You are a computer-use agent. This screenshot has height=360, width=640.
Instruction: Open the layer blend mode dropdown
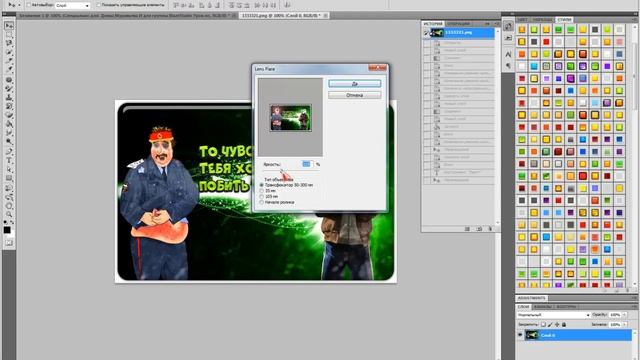click(553, 315)
